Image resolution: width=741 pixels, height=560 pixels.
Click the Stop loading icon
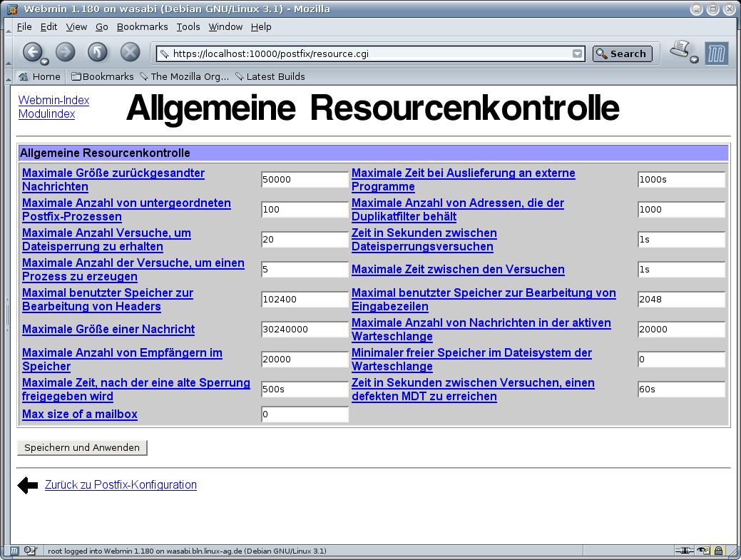click(x=130, y=52)
